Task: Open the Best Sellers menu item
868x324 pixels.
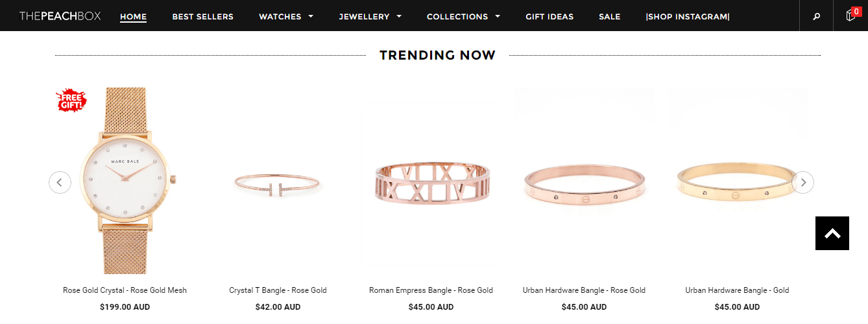Action: click(202, 17)
